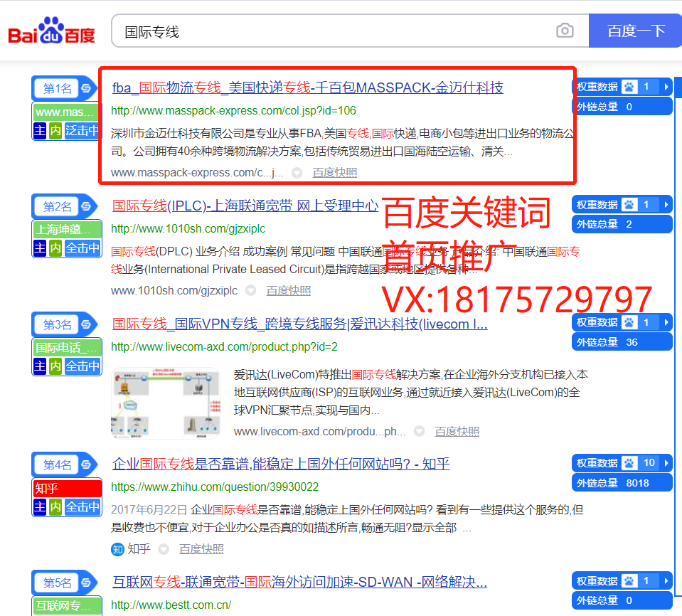Click the refresh icon on 第5名 badge

tap(86, 583)
